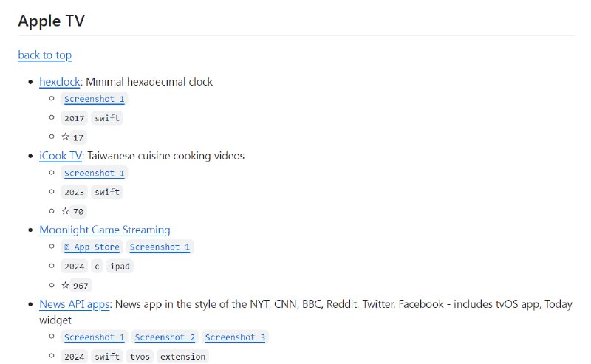Image resolution: width=591 pixels, height=364 pixels.
Task: Open Screenshot 1 under News API apps
Action: coord(94,337)
